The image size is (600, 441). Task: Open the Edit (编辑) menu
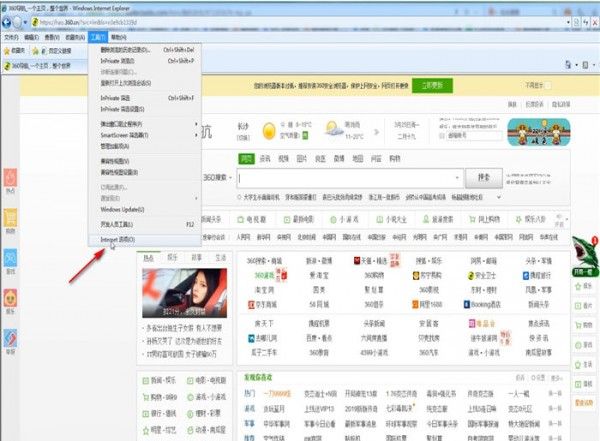[31, 37]
